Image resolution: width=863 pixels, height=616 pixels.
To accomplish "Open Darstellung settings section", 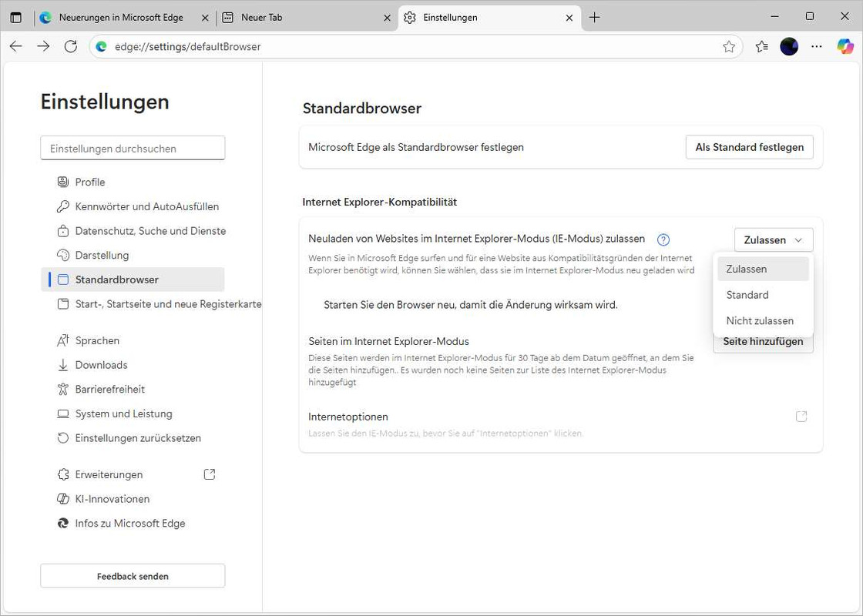I will pyautogui.click(x=133, y=255).
